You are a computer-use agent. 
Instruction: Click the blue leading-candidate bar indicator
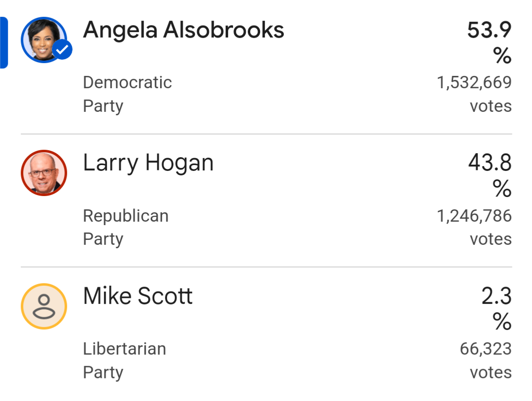(x=4, y=43)
